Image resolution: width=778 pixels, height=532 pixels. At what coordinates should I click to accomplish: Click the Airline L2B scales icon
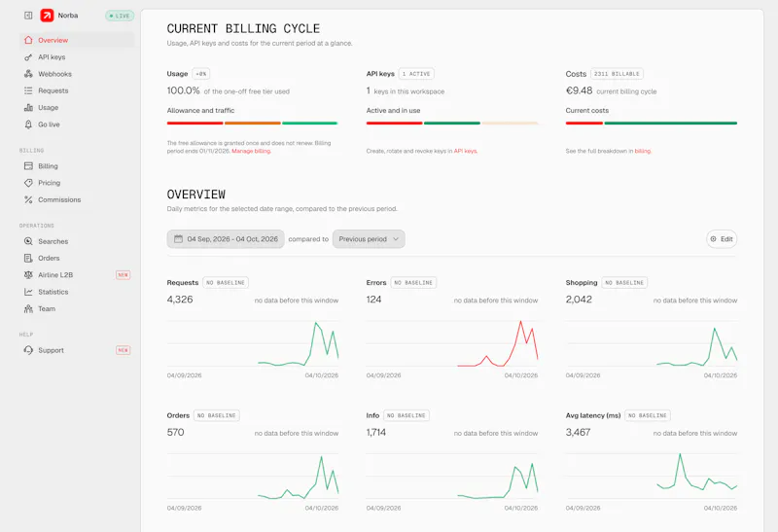pos(28,275)
